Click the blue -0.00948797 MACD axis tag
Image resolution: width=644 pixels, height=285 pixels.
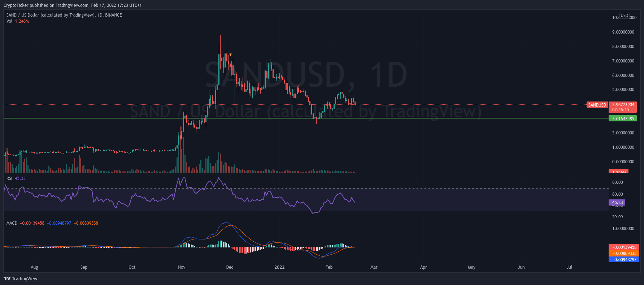click(x=623, y=260)
